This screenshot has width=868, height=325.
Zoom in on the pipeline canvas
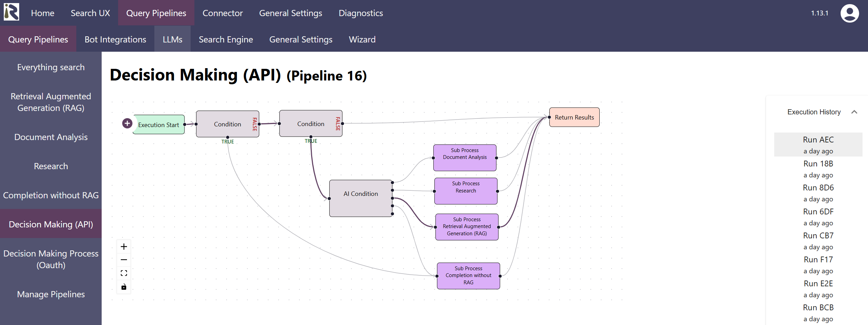coord(124,247)
